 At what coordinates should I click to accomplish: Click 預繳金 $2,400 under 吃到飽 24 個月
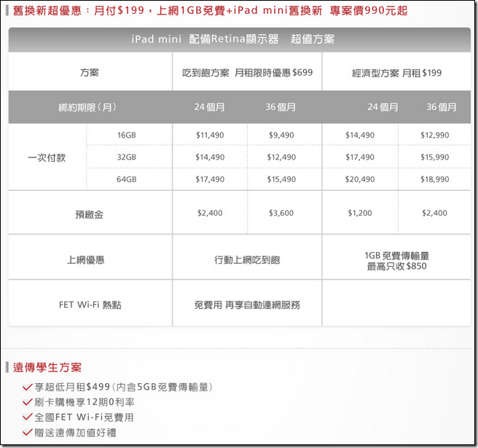[210, 213]
